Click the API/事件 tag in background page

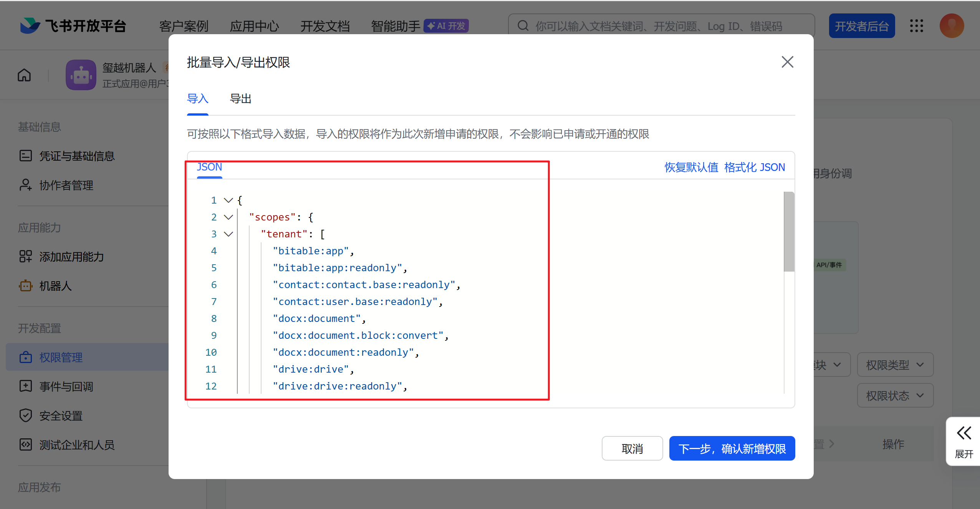point(829,265)
